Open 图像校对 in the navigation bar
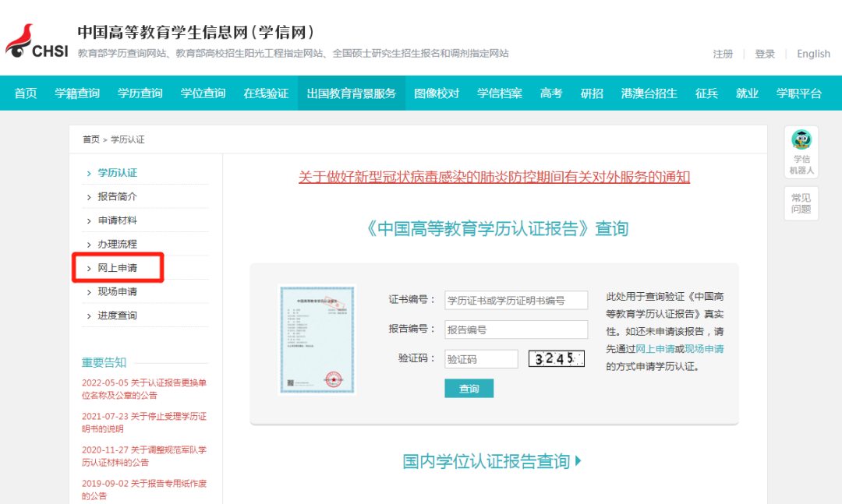The height and width of the screenshot is (504, 842). 437,93
